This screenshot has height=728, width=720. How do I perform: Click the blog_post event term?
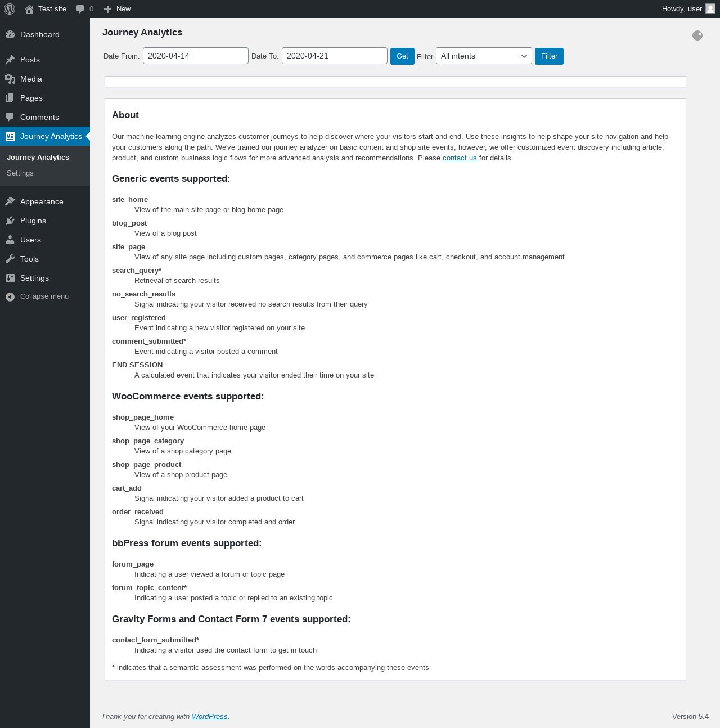click(x=129, y=223)
